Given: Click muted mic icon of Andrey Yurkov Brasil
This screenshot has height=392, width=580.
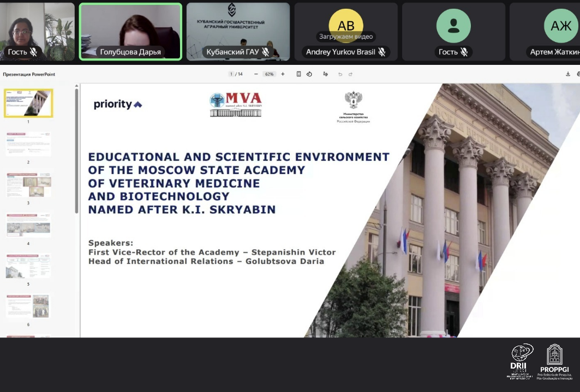Looking at the screenshot, I should point(382,52).
